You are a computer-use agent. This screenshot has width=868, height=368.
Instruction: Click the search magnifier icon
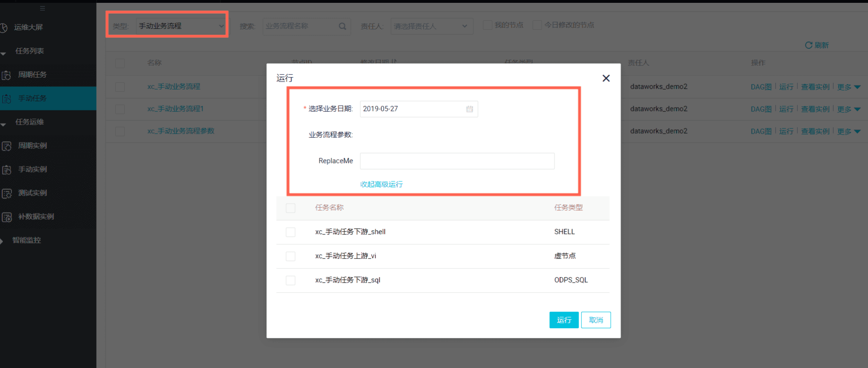[x=342, y=26]
